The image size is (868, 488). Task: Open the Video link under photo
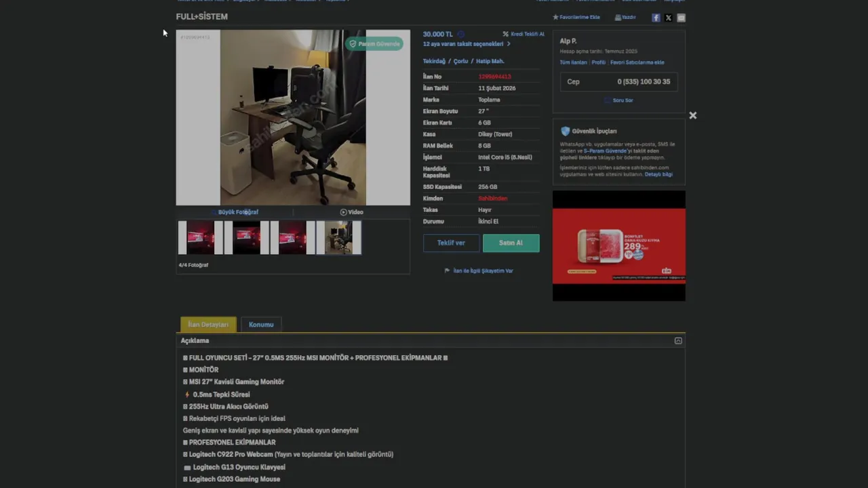click(x=355, y=212)
